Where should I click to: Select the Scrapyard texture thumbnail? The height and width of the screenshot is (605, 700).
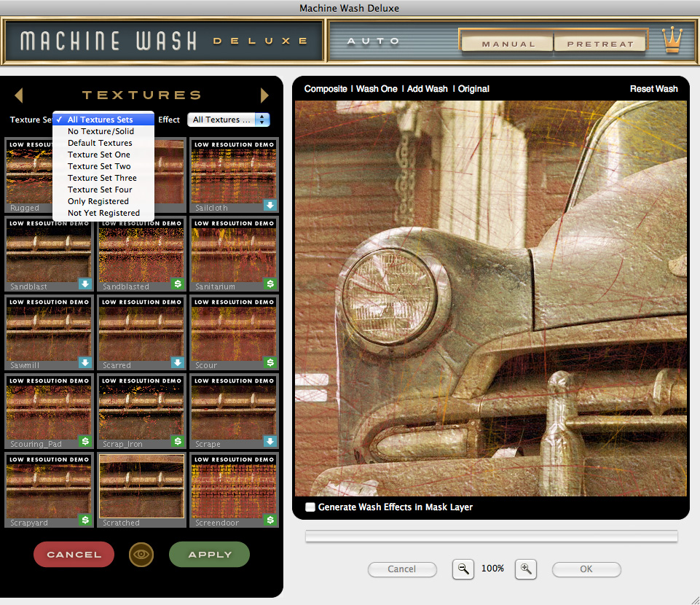click(49, 490)
